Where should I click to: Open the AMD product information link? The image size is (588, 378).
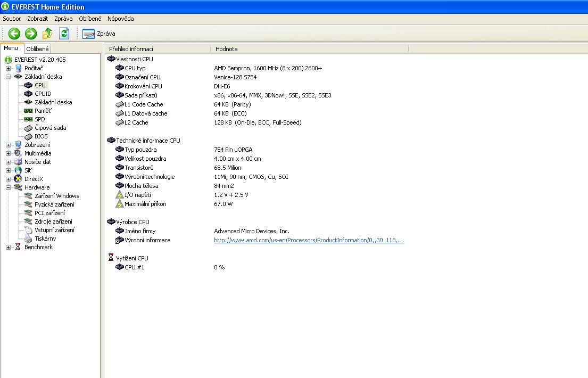[x=309, y=240]
